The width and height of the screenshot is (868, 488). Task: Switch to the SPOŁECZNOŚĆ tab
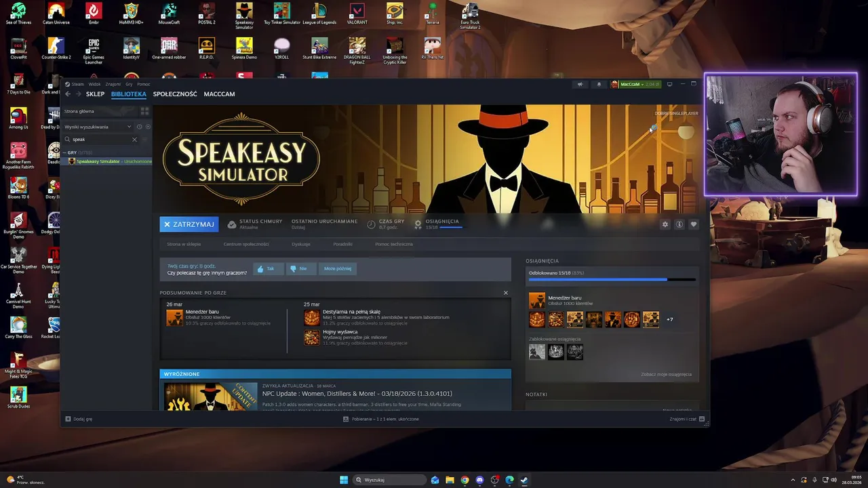pyautogui.click(x=175, y=94)
